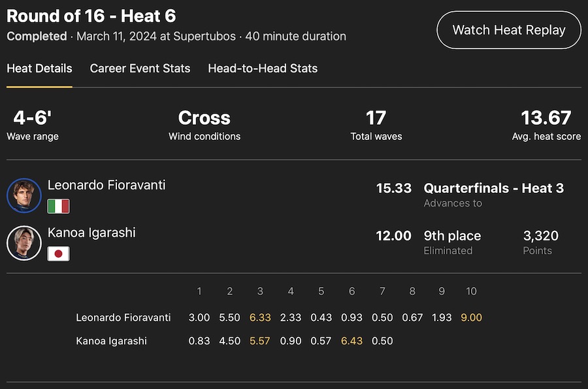The height and width of the screenshot is (389, 588).
Task: Open Kanoa Igarashi's athlete name link
Action: click(91, 233)
